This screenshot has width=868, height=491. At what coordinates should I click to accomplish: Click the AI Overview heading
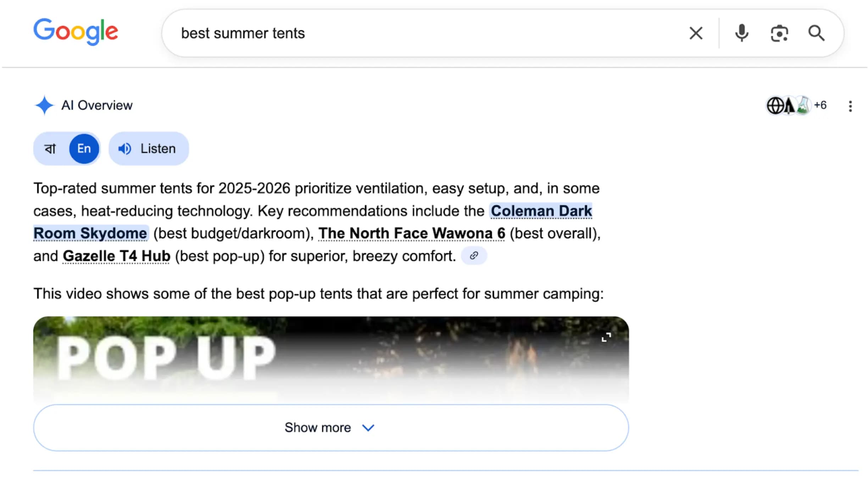click(x=96, y=105)
